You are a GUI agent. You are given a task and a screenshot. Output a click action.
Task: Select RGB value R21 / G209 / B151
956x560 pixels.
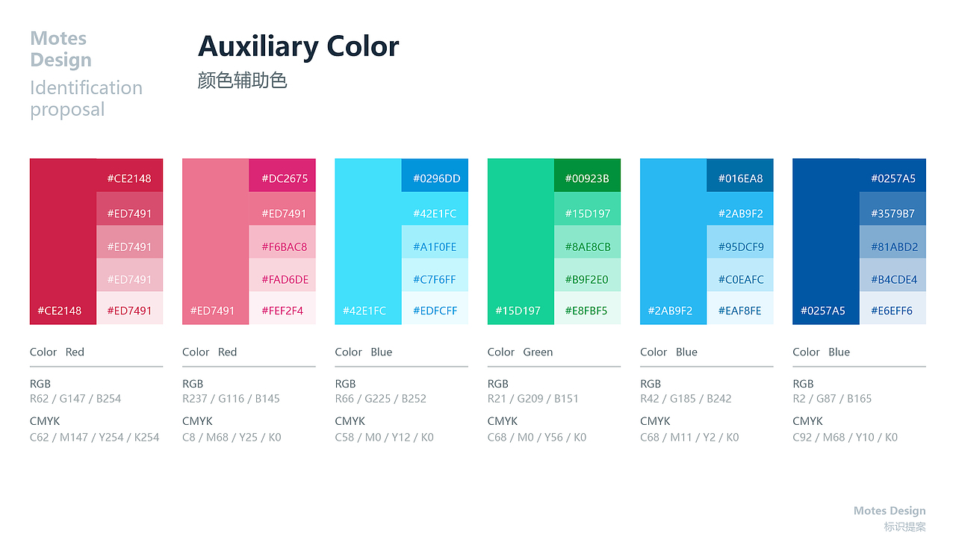point(533,399)
